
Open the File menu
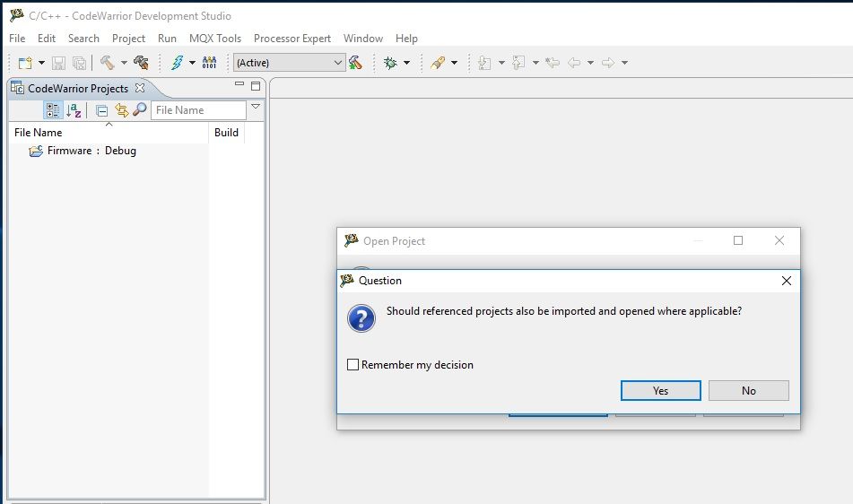point(17,39)
